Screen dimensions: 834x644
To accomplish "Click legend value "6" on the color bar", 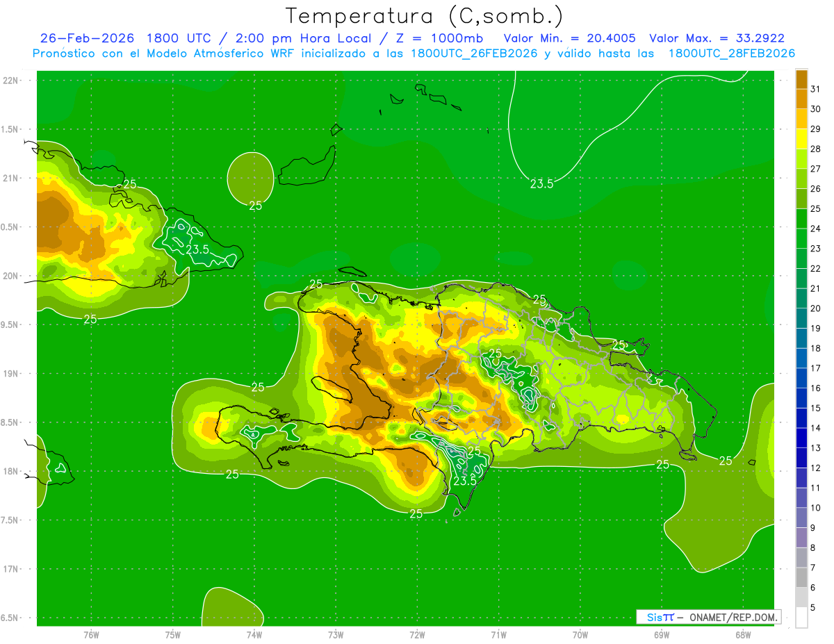I will [813, 588].
